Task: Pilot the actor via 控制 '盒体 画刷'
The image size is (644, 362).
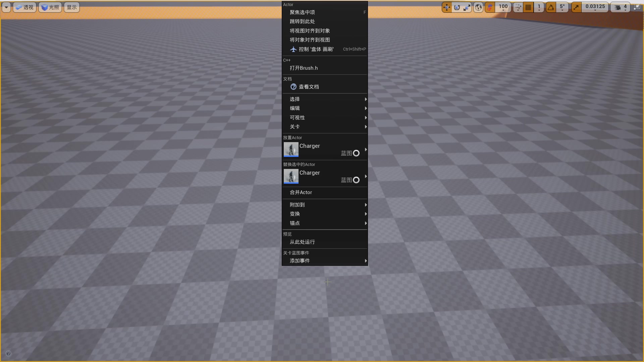Action: point(325,49)
